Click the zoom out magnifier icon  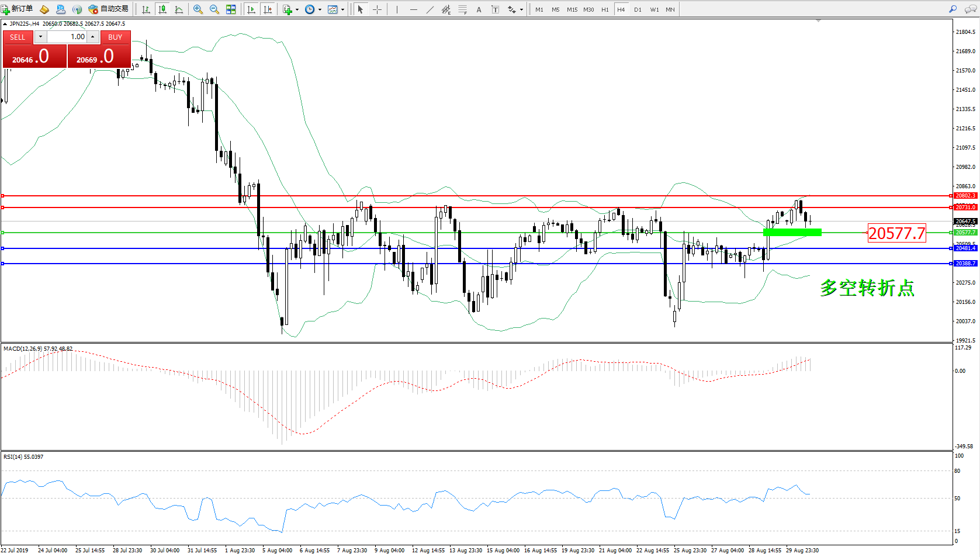click(x=214, y=9)
